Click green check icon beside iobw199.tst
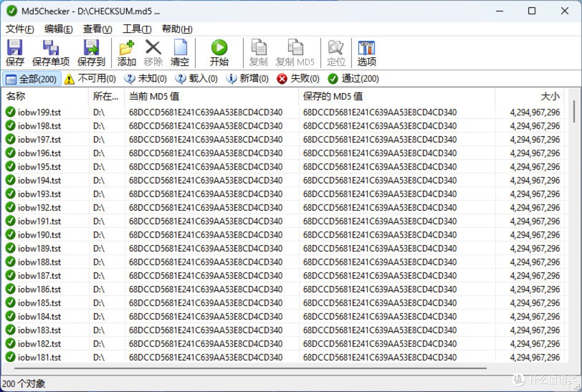This screenshot has width=582, height=392. click(10, 111)
